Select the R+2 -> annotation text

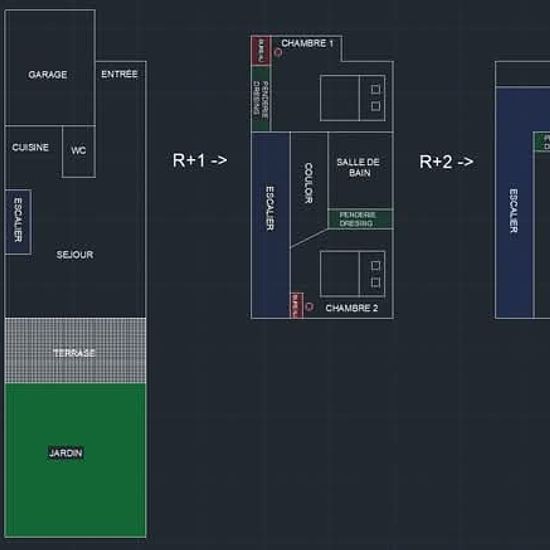point(447,162)
